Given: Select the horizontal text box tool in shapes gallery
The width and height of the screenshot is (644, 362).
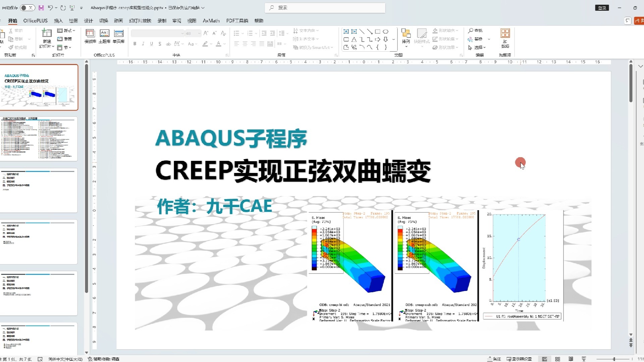Looking at the screenshot, I should [346, 31].
